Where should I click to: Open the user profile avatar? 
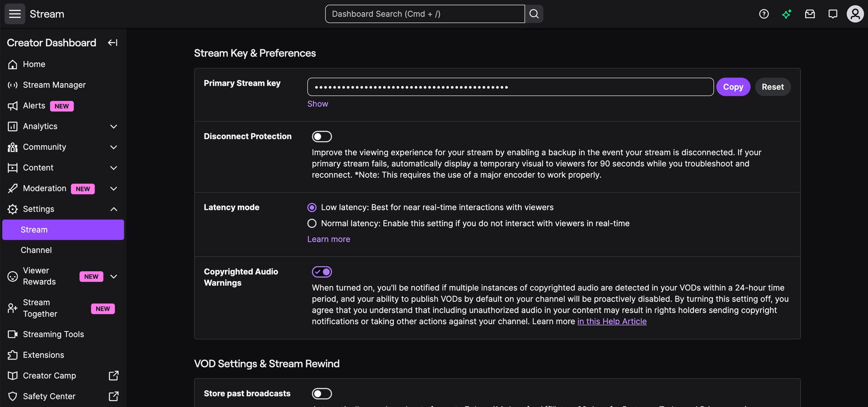click(855, 14)
